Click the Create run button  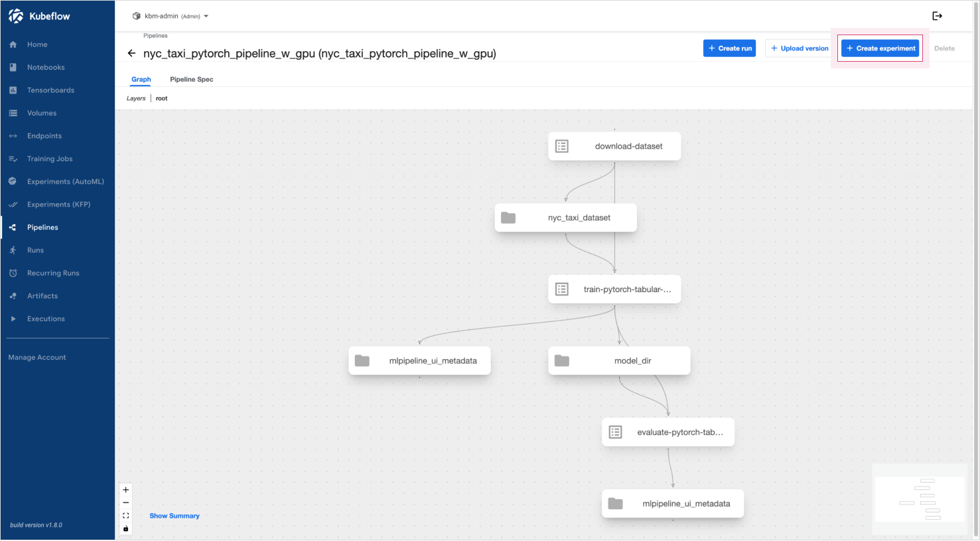tap(729, 48)
